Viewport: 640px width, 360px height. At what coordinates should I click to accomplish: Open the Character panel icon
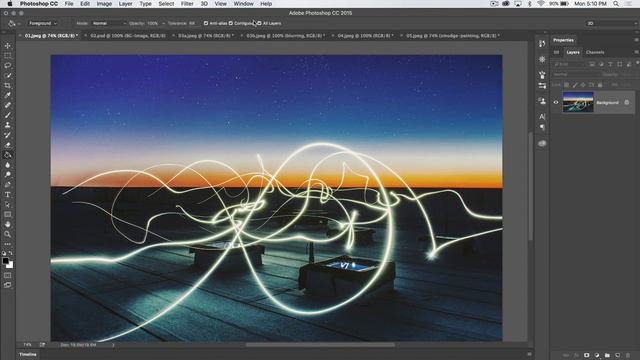tap(542, 117)
